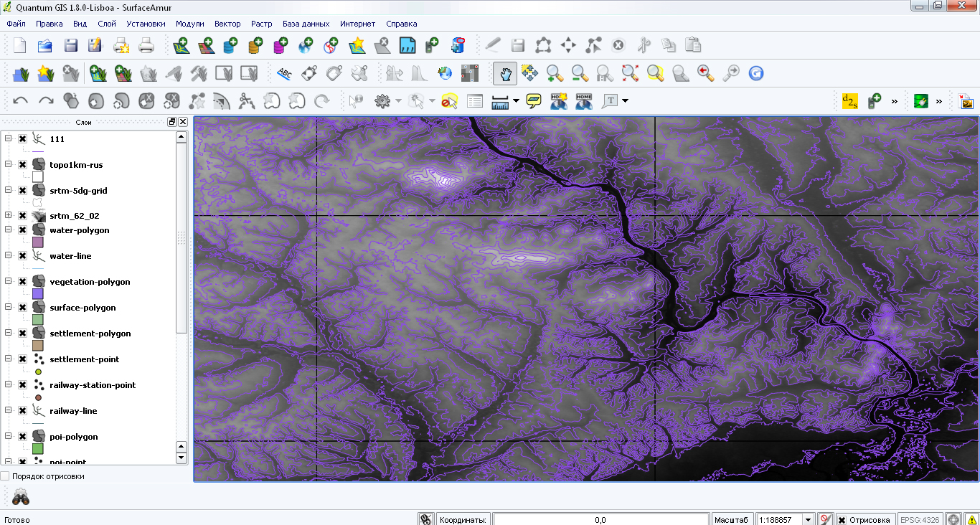The height and width of the screenshot is (525, 980).
Task: Click the Redo arrow icon
Action: [46, 100]
